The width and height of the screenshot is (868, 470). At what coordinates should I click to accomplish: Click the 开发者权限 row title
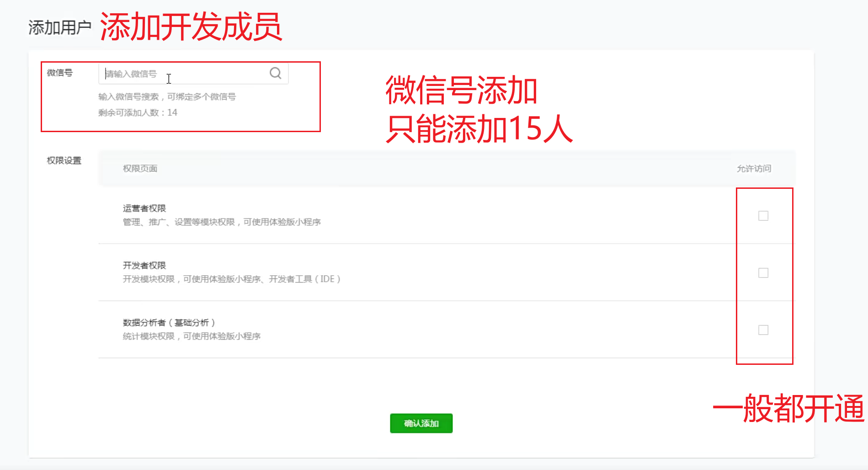click(x=144, y=266)
